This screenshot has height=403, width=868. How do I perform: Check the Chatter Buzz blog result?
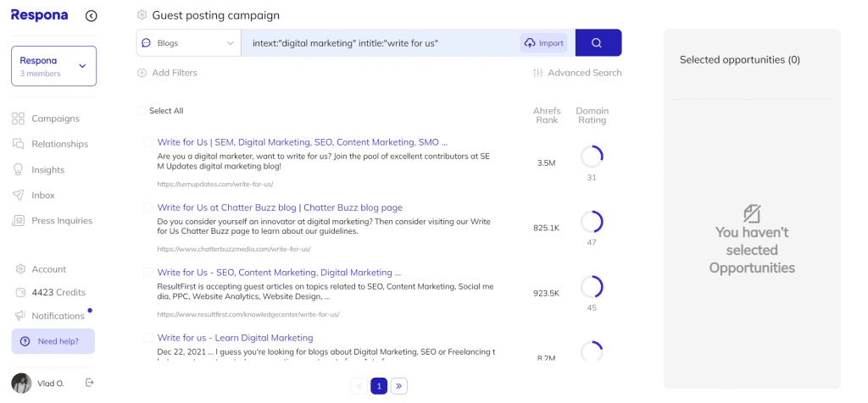(x=147, y=207)
